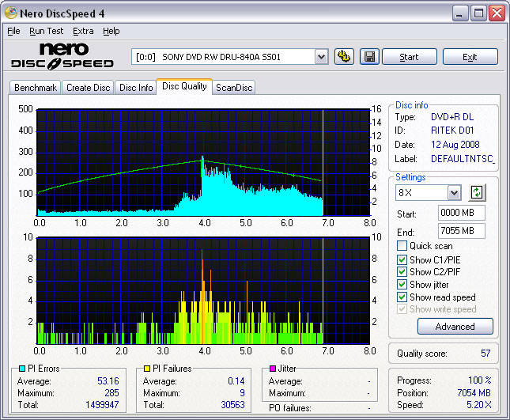Open the Run Test menu
This screenshot has height=420, width=510.
[x=46, y=31]
